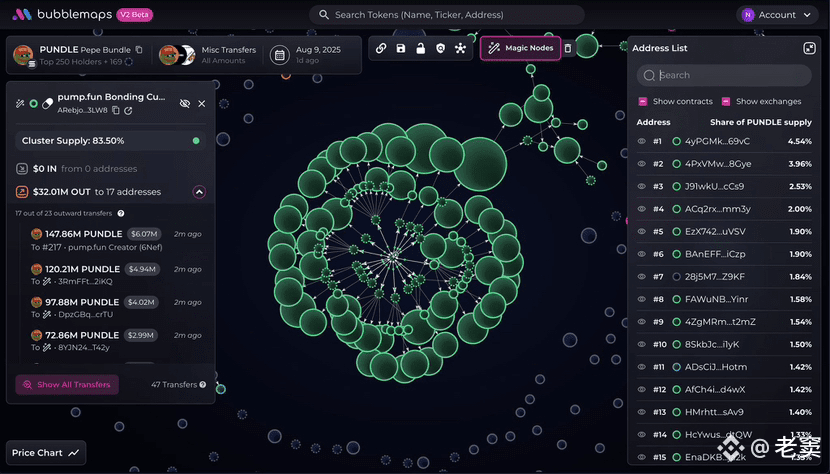The height and width of the screenshot is (474, 830).
Task: Copy the ARebjo...3LW8 address
Action: click(116, 110)
